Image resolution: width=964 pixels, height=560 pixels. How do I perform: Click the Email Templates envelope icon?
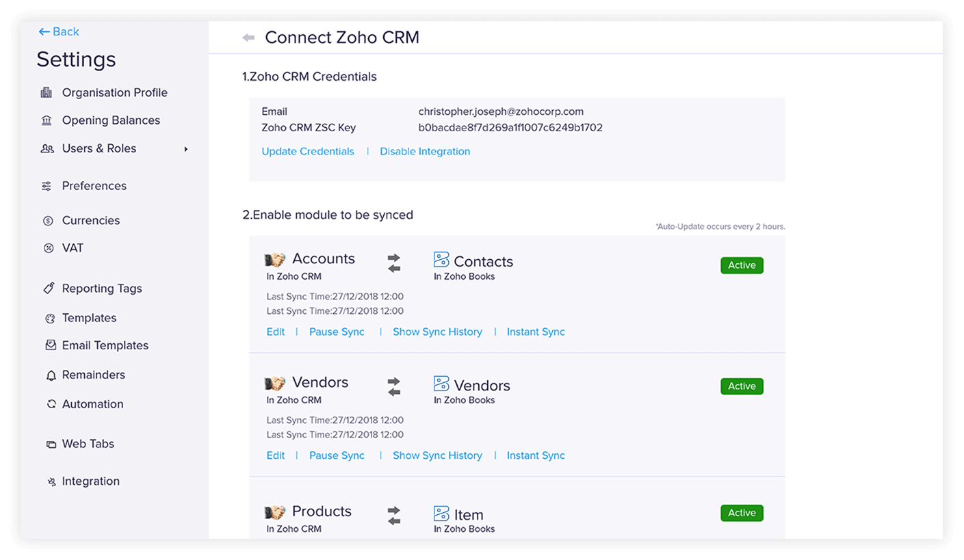pos(51,345)
